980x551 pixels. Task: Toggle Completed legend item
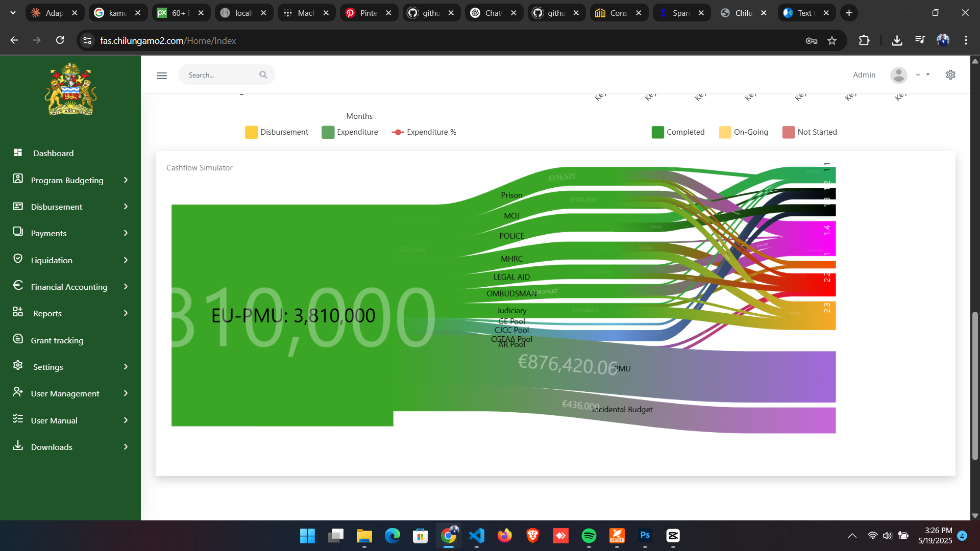[x=685, y=132]
